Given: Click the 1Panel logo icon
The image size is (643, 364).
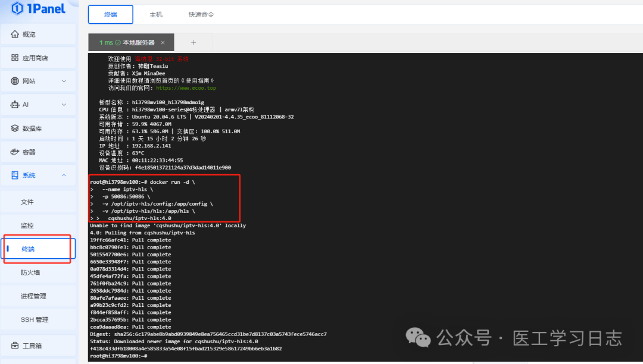Looking at the screenshot, I should [16, 8].
